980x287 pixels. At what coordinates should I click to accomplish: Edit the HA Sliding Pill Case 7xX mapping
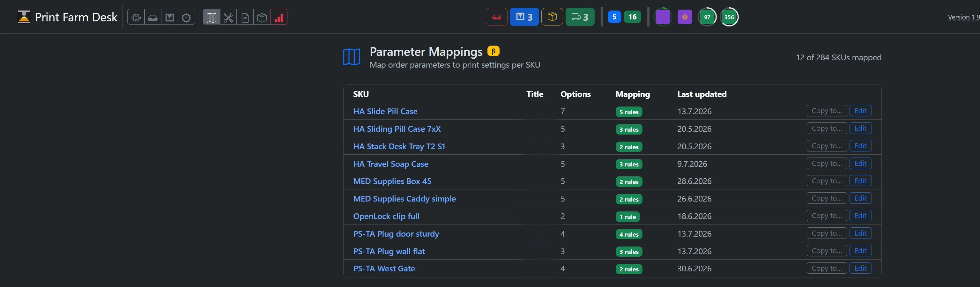pos(860,128)
